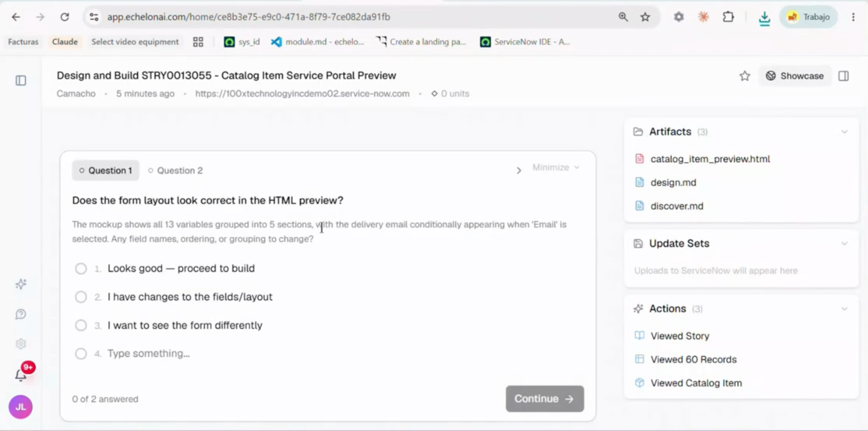
Task: Go back with the browser back arrow
Action: click(x=16, y=17)
